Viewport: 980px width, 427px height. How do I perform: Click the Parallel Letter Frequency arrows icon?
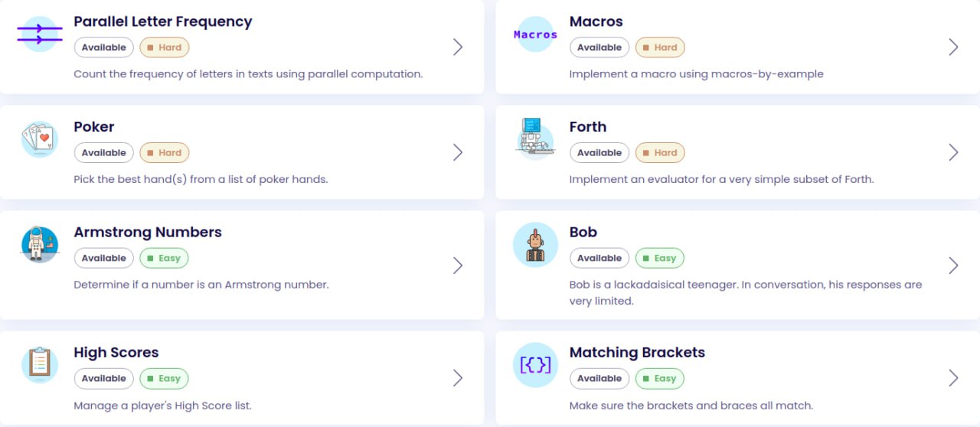tap(40, 34)
